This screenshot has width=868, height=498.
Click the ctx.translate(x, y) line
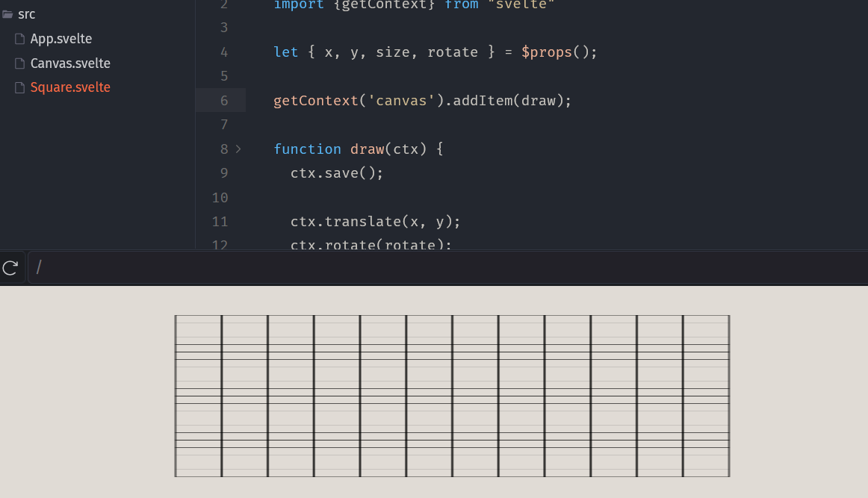pos(375,222)
